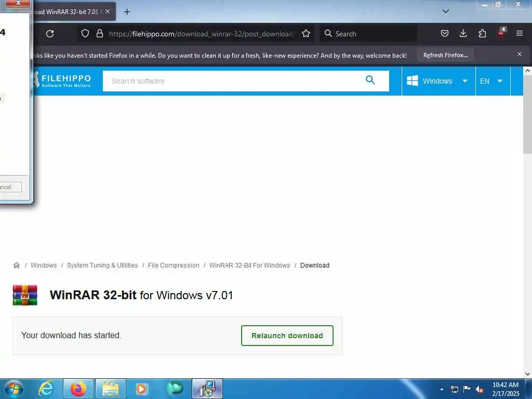The height and width of the screenshot is (399, 532).
Task: Open File Explorer from taskbar
Action: (111, 389)
